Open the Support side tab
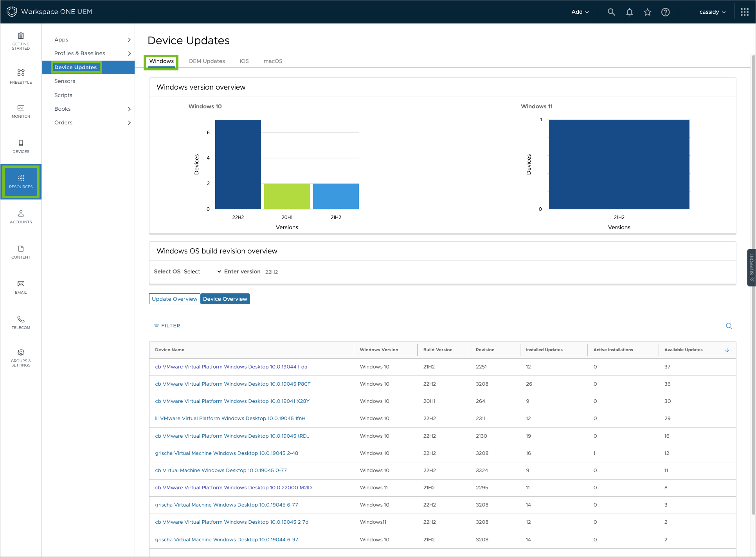 [751, 268]
